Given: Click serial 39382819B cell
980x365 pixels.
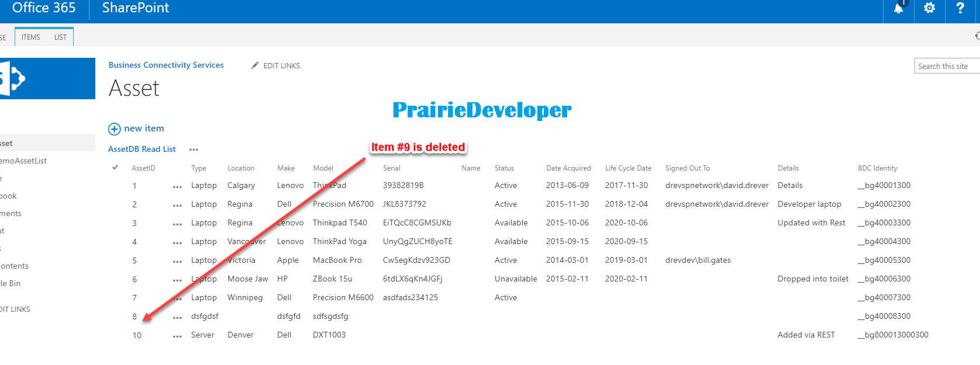Looking at the screenshot, I should click(x=403, y=185).
